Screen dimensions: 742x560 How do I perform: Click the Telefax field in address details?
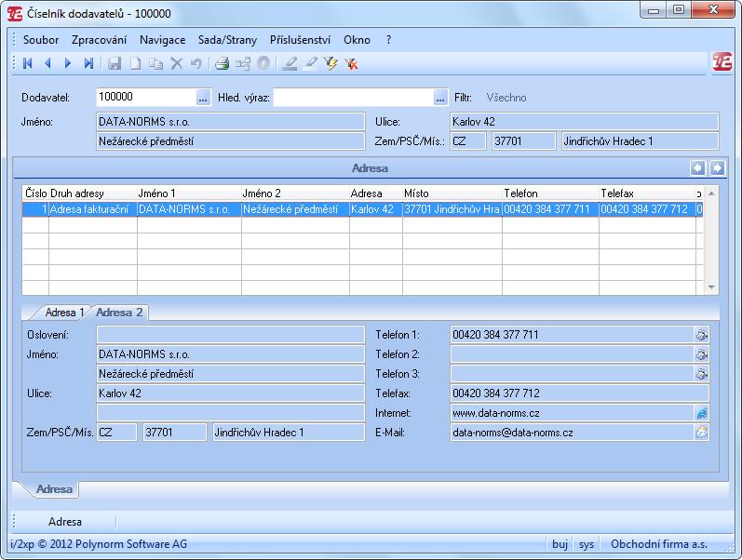(x=580, y=393)
